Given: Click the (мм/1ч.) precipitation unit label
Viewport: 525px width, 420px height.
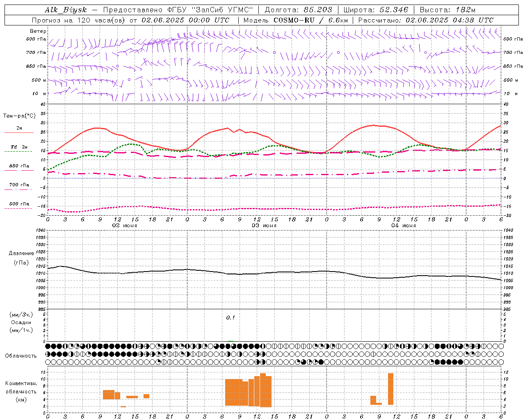Looking at the screenshot, I should pos(21,330).
